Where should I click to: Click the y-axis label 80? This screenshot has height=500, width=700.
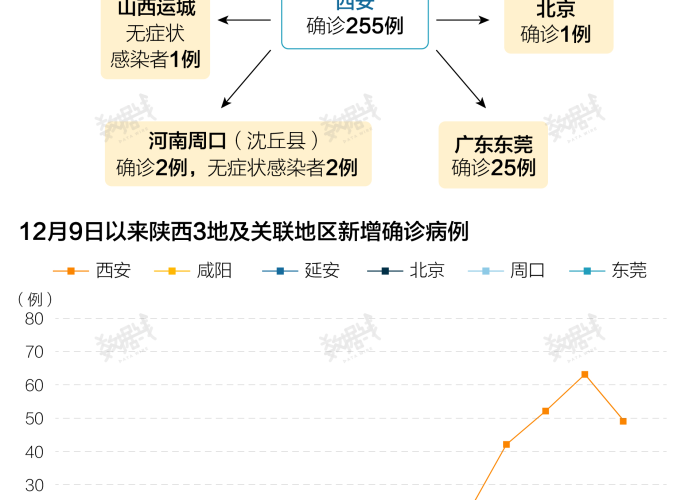pyautogui.click(x=34, y=319)
